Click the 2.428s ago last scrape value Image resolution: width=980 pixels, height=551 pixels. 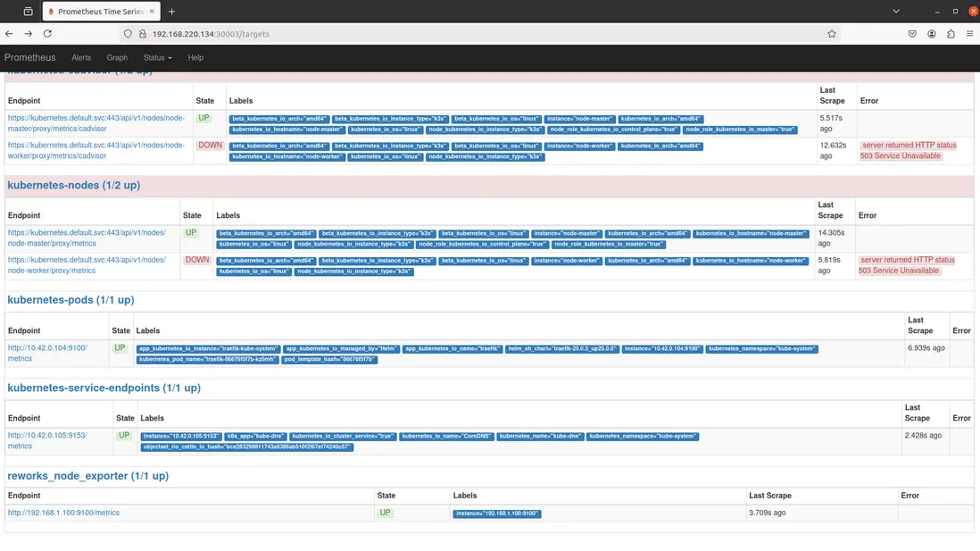[x=923, y=436]
